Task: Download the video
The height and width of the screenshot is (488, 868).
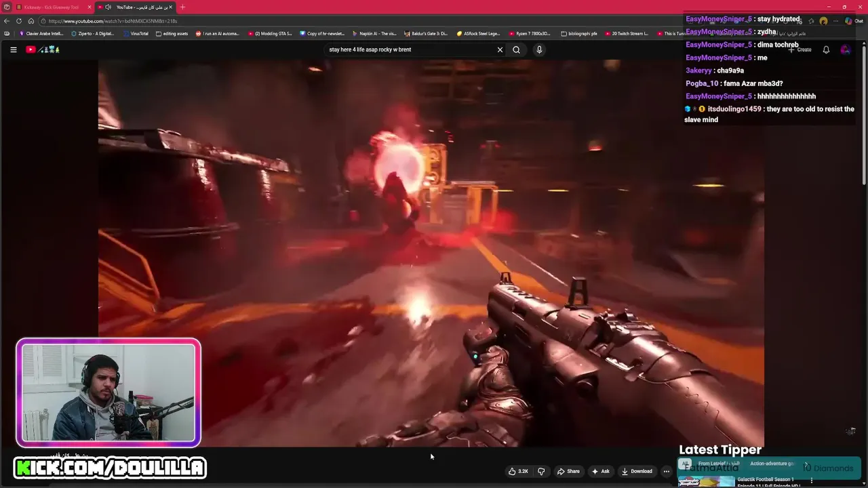Action: pyautogui.click(x=637, y=471)
